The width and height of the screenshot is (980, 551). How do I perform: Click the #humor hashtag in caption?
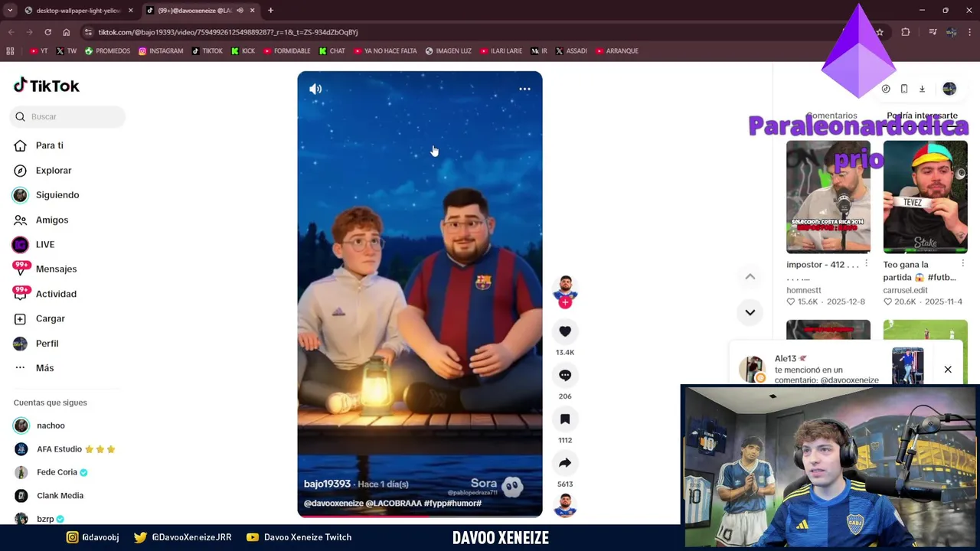click(465, 504)
